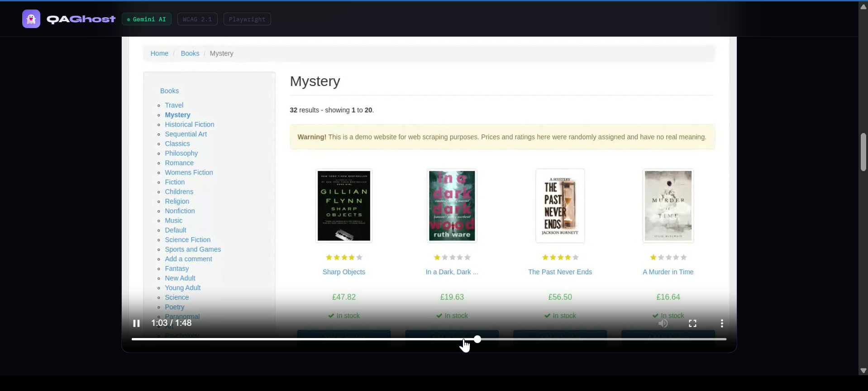Select Nonfiction category
Viewport: 868px width, 391px height.
click(180, 211)
